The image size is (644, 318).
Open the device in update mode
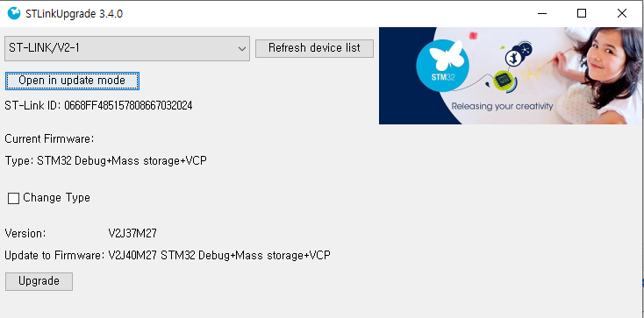72,81
